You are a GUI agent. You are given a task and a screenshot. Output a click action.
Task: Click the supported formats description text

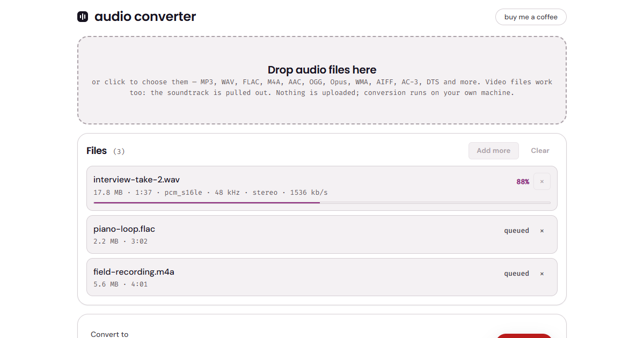point(322,87)
